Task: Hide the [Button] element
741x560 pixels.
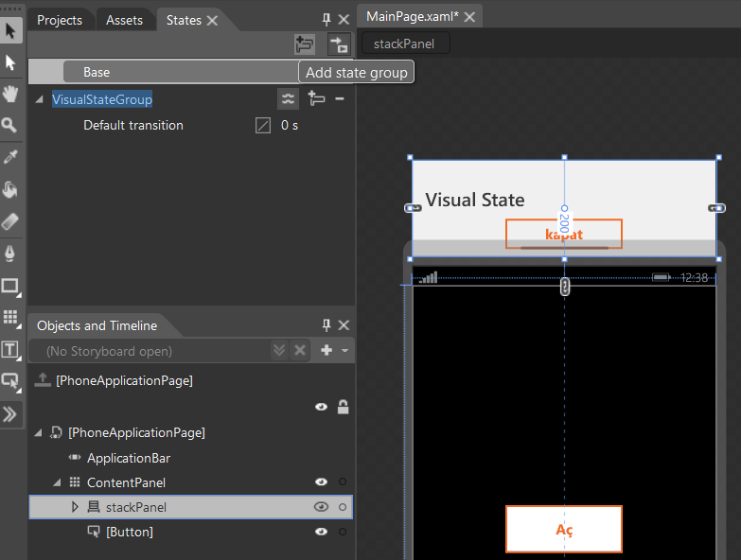Action: [322, 532]
